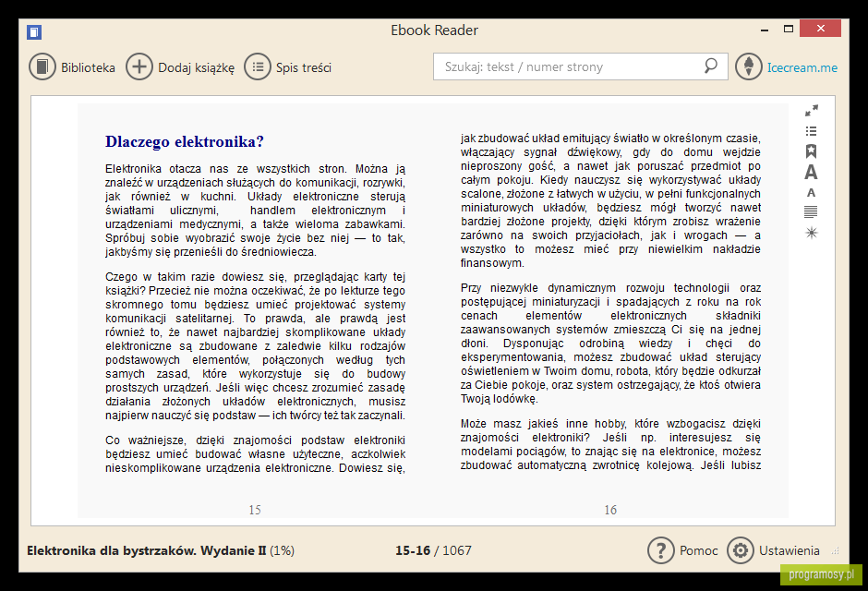Enter fullscreen mode with arrows icon
The height and width of the screenshot is (591, 868).
click(x=811, y=111)
